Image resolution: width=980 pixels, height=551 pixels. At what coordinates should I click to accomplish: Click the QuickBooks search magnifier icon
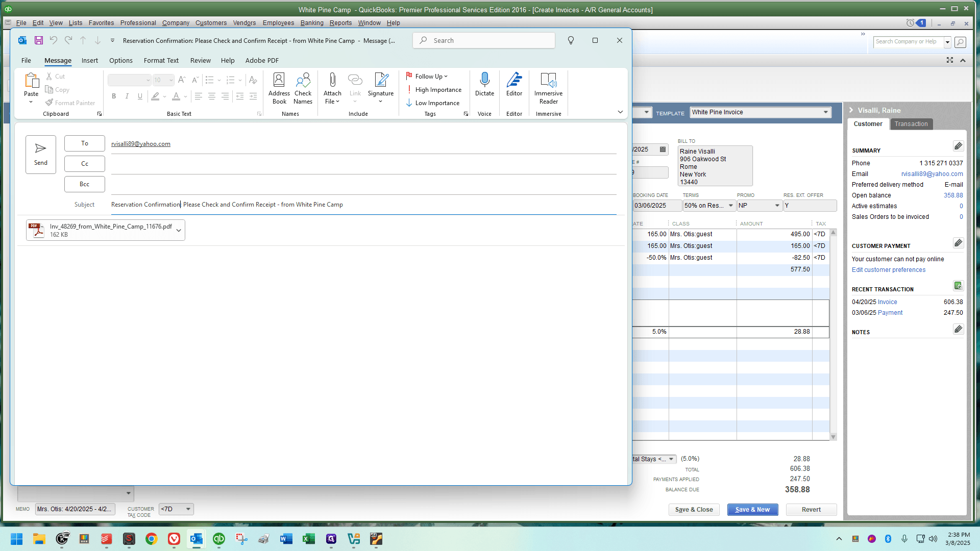[x=960, y=42]
